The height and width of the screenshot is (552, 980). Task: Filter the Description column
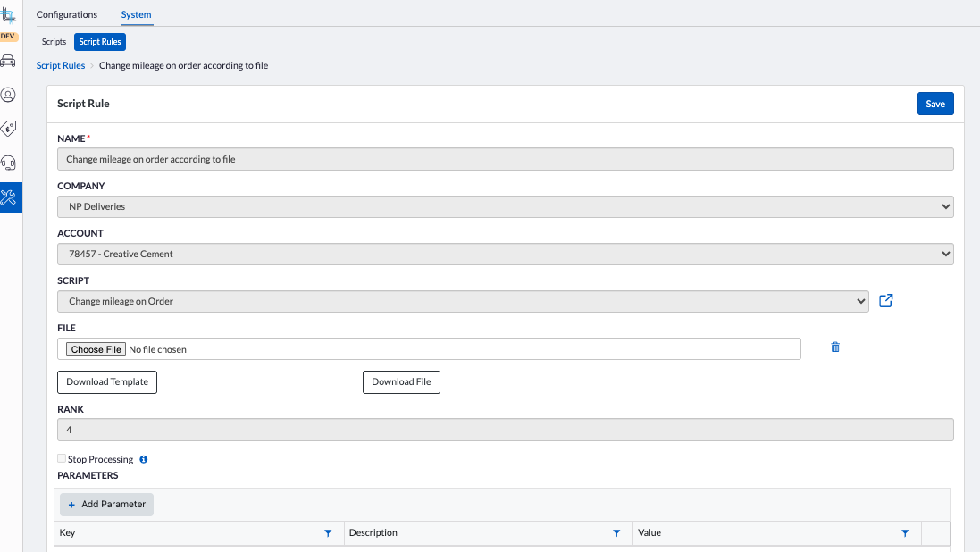click(616, 533)
